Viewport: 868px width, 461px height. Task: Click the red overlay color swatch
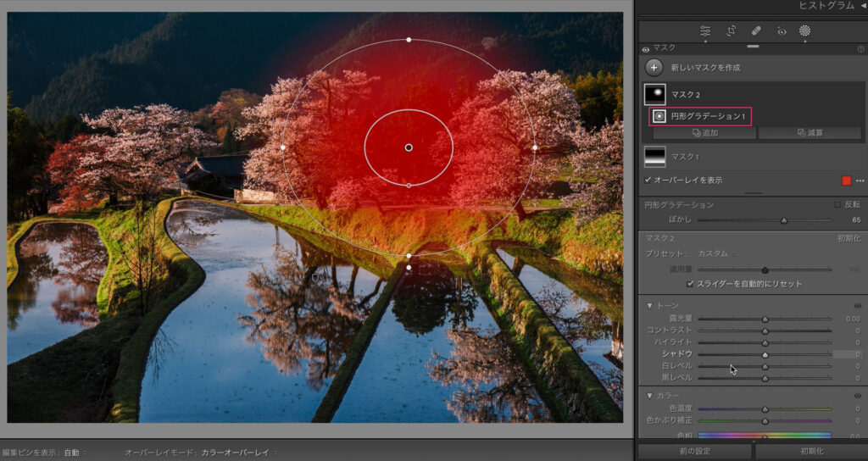click(846, 181)
